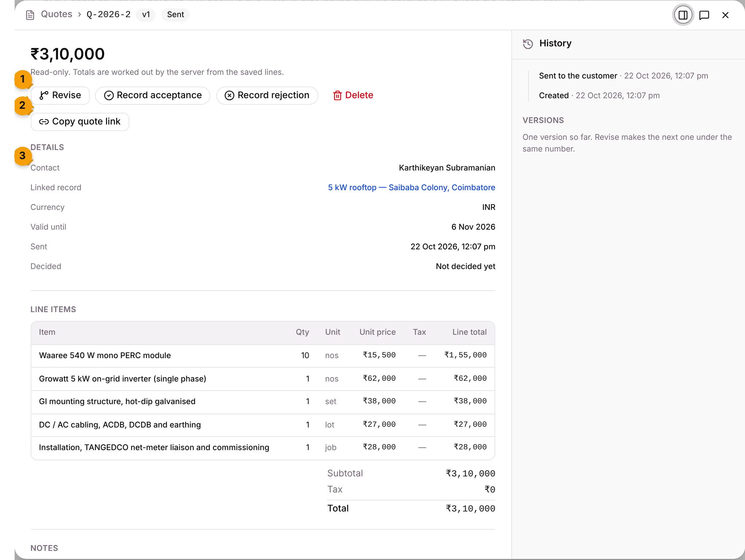
Task: Select Waaree 540 W mono PERC module row
Action: click(263, 356)
